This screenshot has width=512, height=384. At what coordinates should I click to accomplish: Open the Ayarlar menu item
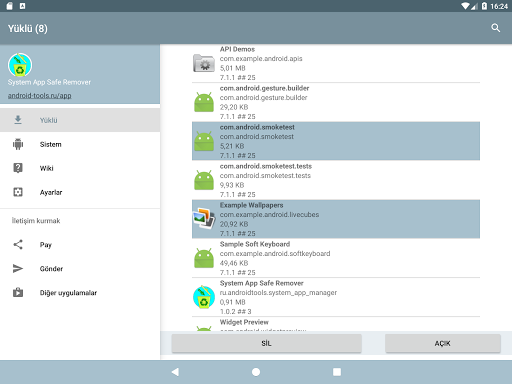[x=80, y=192]
